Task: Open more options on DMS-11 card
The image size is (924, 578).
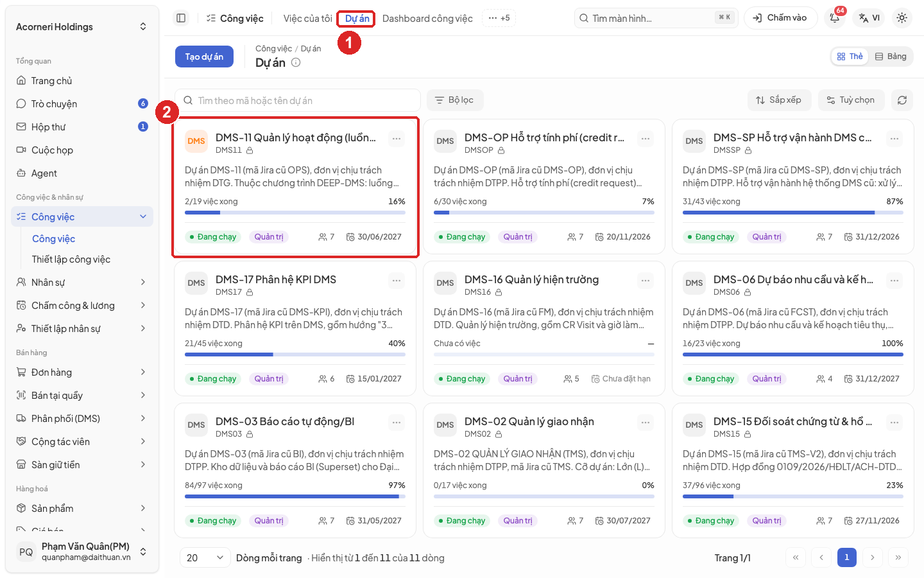Action: (x=397, y=139)
